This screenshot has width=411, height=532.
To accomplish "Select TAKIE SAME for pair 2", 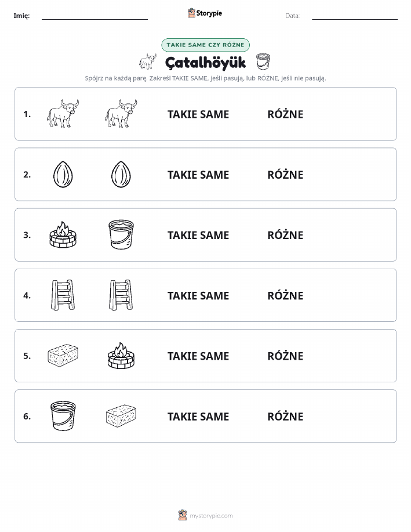I will [198, 175].
